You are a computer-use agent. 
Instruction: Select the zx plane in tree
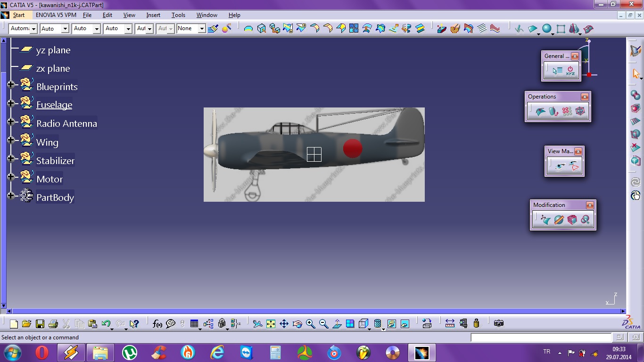pos(53,68)
